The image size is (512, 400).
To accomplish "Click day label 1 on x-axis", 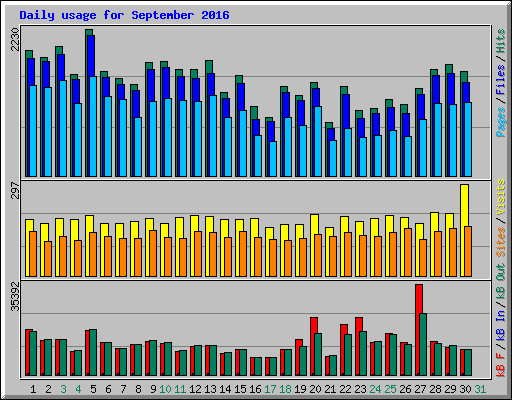I will 33,389.
